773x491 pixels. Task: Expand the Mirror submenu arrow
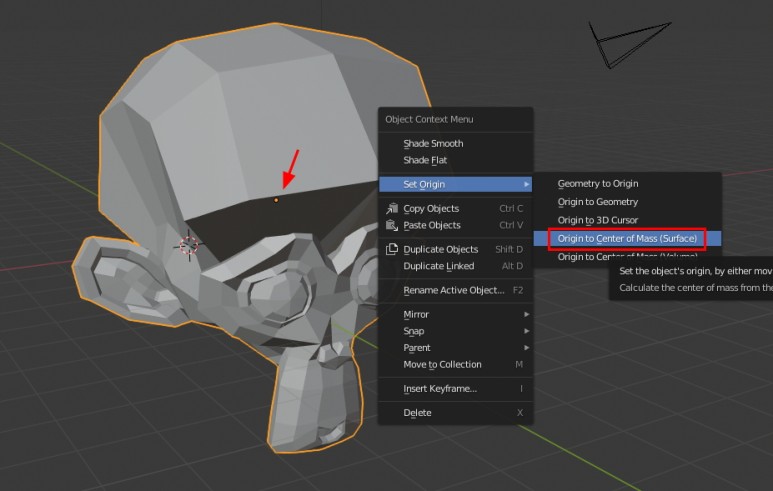pos(527,315)
